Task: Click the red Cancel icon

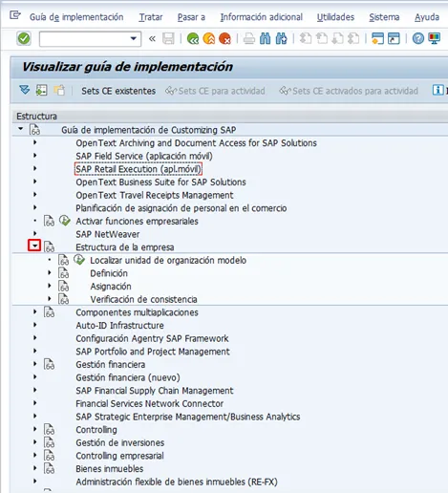Action: point(224,39)
